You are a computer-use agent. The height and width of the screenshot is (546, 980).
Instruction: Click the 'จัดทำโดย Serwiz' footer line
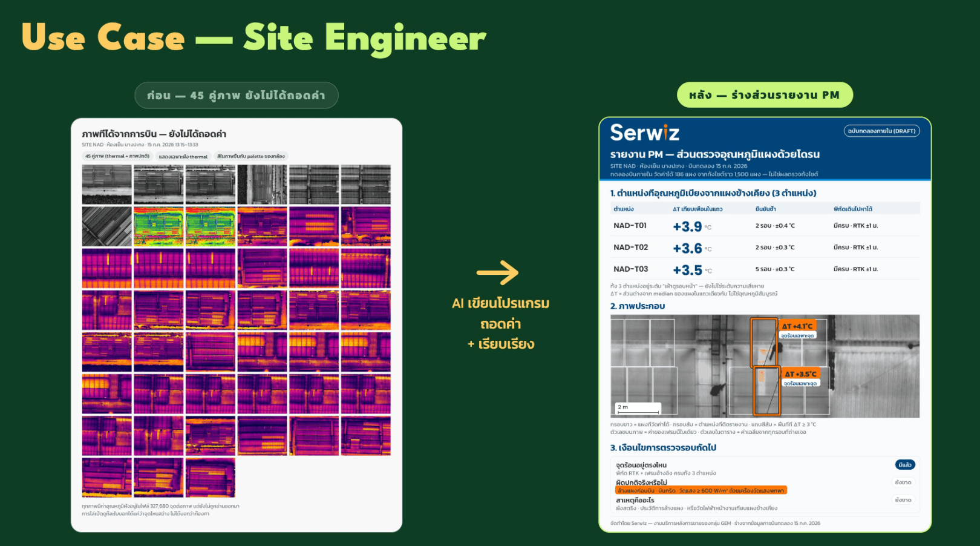click(715, 523)
